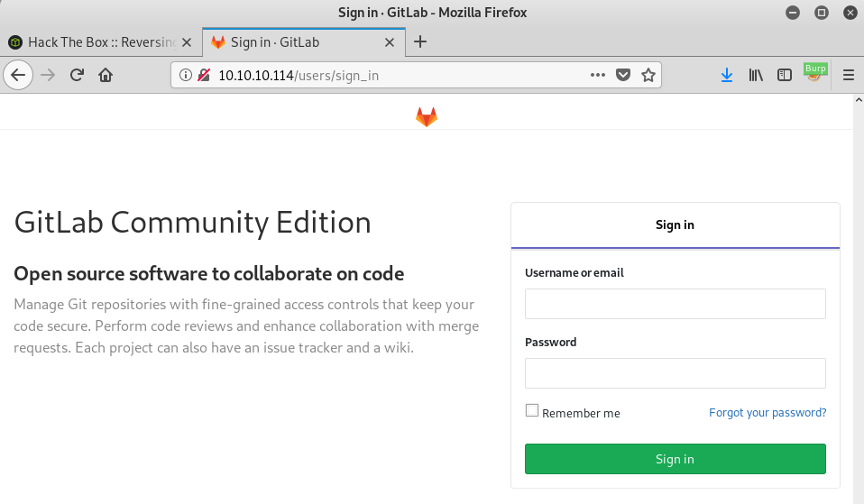Go back with the back arrow
The image size is (864, 504).
tap(19, 75)
